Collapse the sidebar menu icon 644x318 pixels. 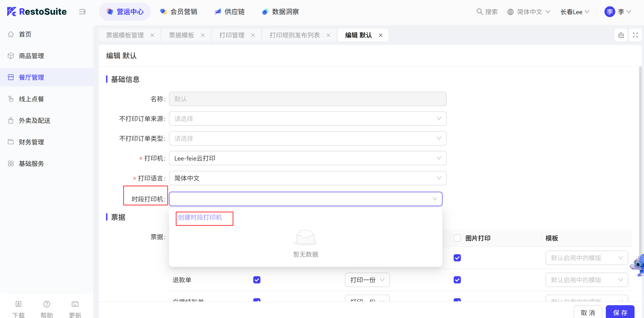[x=82, y=12]
